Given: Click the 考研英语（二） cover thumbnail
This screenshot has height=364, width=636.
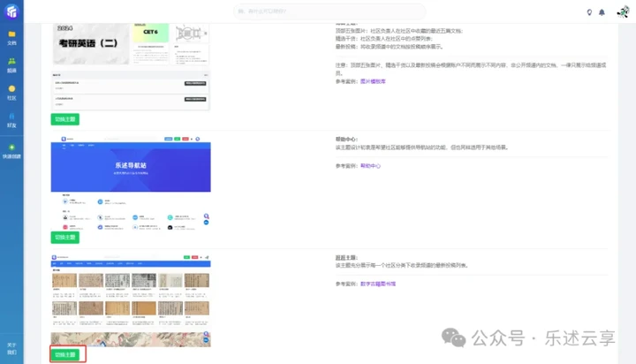Looking at the screenshot, I should 91,44.
